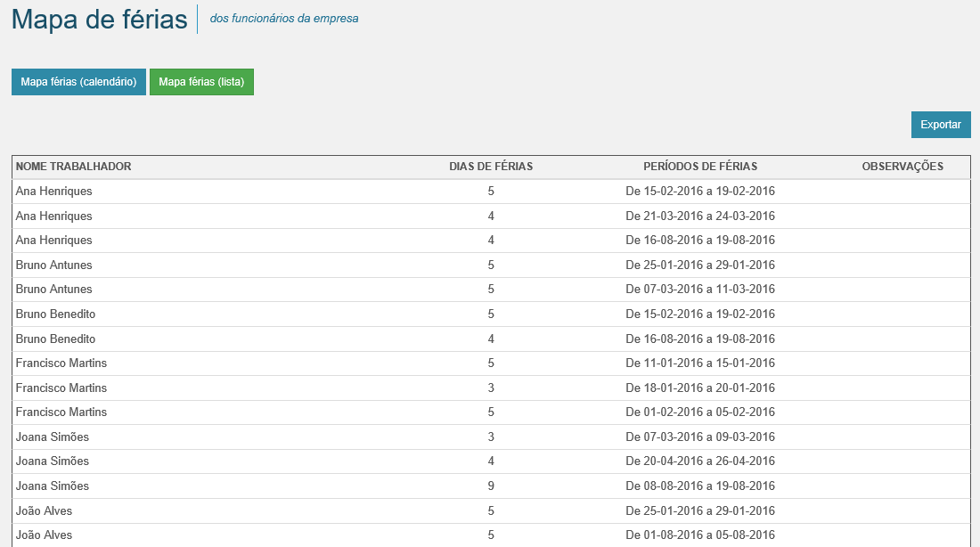Viewport: 980px width, 547px height.
Task: Click the Exportar button
Action: [940, 125]
